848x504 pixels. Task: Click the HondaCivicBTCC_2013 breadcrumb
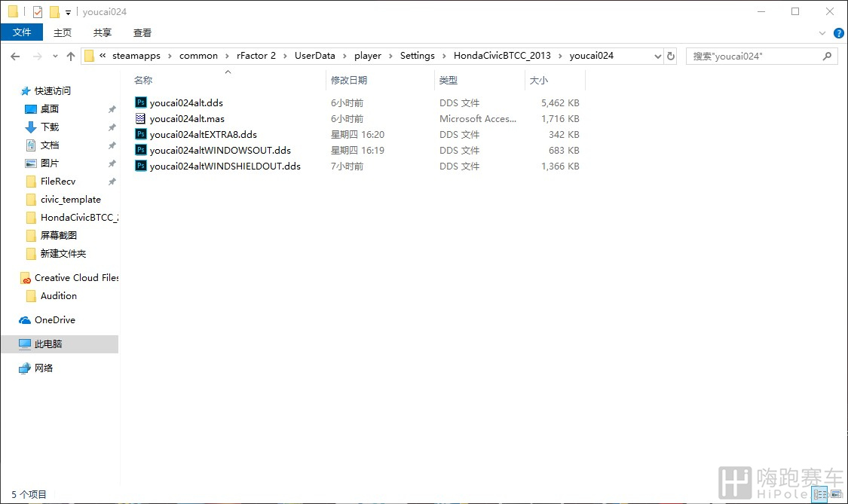click(x=502, y=56)
